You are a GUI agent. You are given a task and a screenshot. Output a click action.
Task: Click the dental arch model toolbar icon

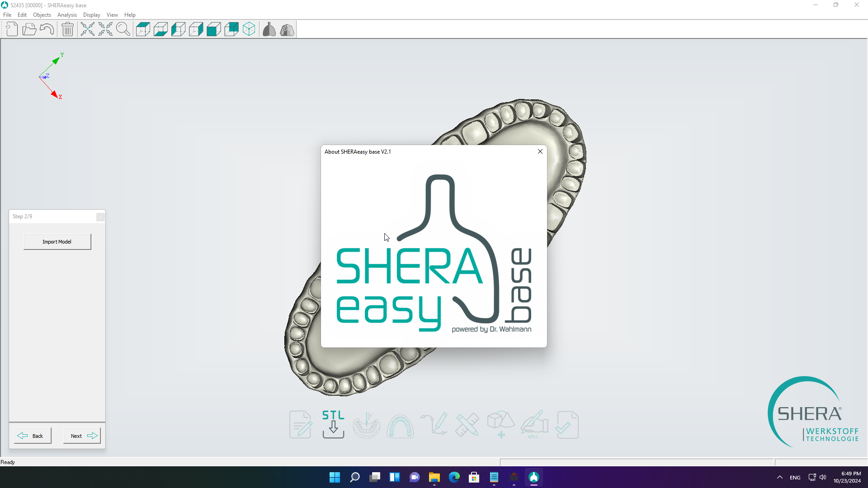coord(287,29)
